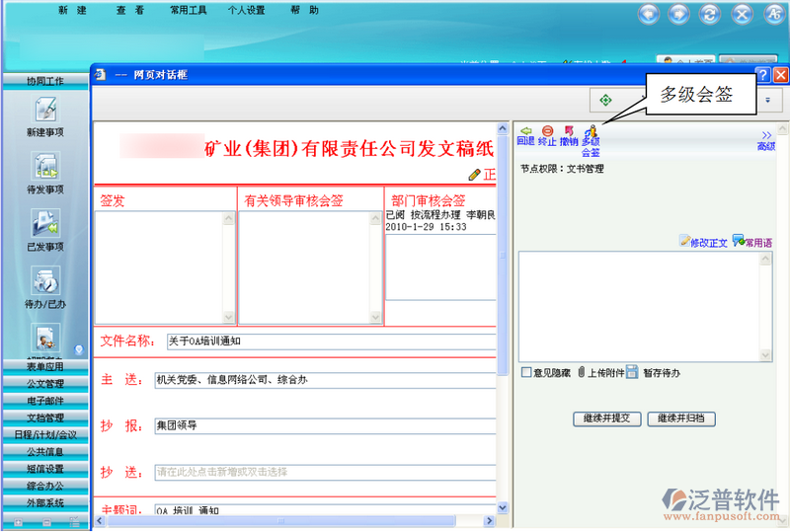Viewport: 790px width, 532px height.
Task: Toggle the 意见隐藏 checkbox
Action: click(x=526, y=372)
